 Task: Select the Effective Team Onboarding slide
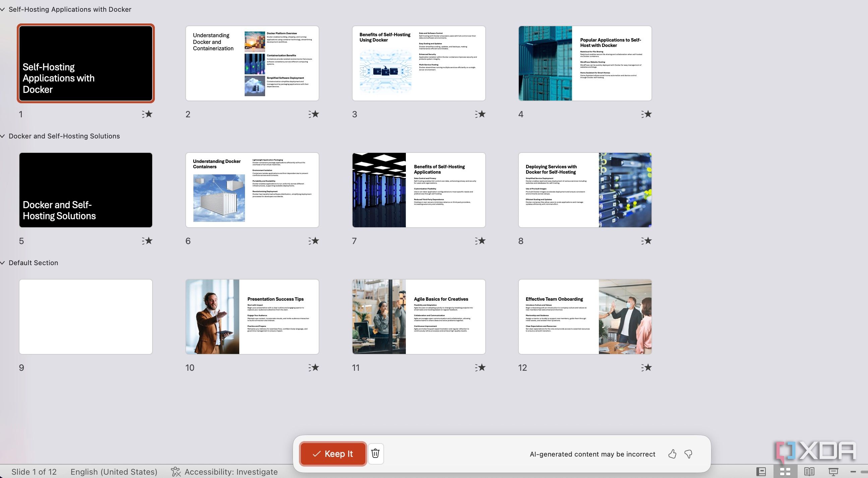tap(585, 316)
